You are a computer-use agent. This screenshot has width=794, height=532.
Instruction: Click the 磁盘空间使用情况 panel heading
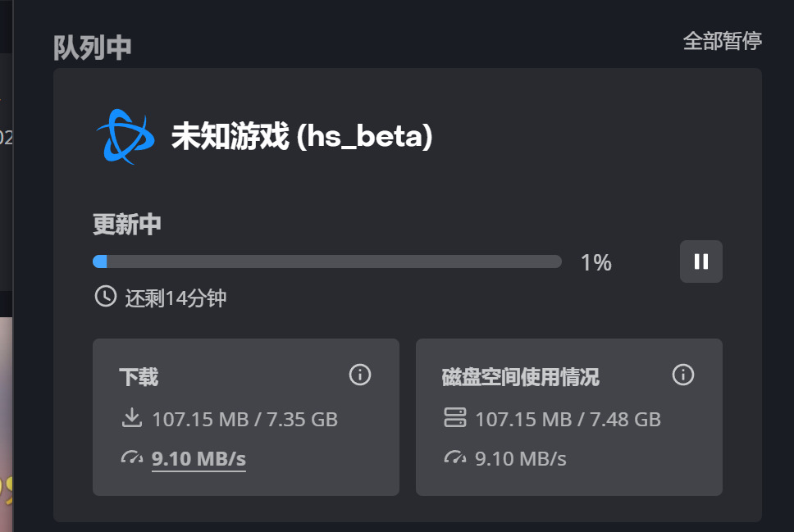coord(521,377)
